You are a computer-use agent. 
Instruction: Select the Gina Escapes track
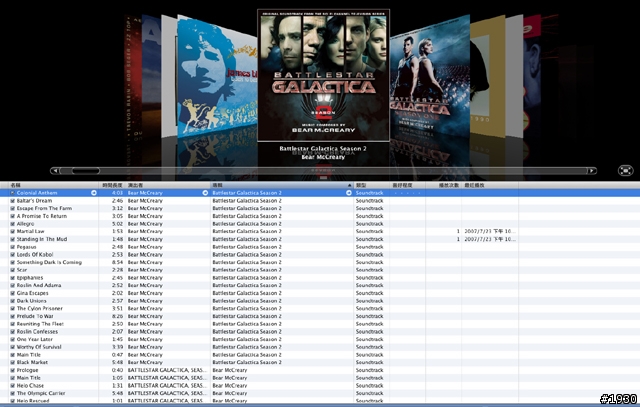32,293
